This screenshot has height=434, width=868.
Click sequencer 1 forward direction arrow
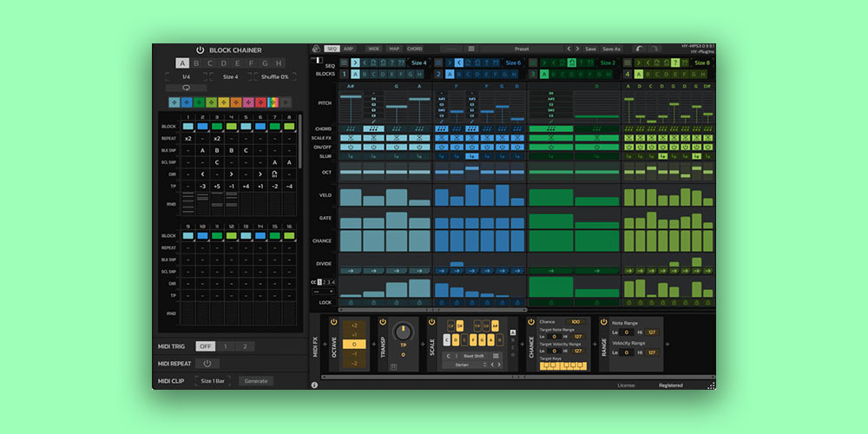[355, 62]
